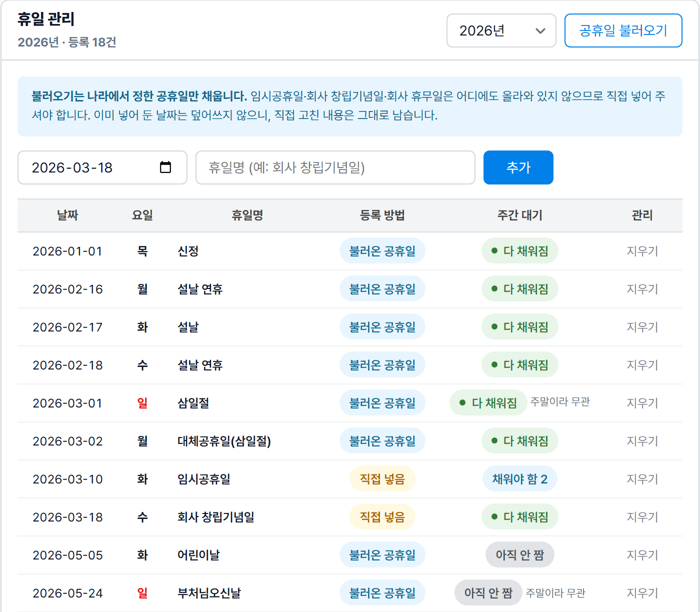Click 불러온 공휴일 badge for 어린이날
The height and width of the screenshot is (612, 700).
tap(382, 555)
